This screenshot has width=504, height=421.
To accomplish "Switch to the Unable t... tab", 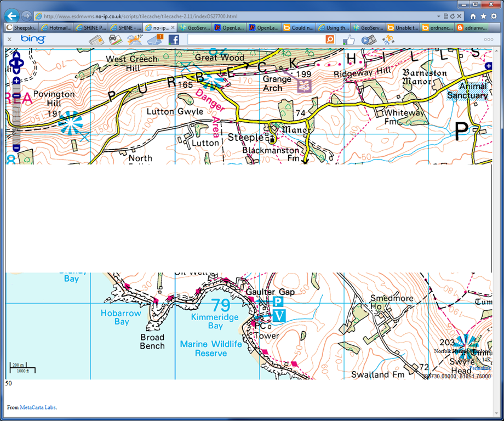I will coord(403,27).
